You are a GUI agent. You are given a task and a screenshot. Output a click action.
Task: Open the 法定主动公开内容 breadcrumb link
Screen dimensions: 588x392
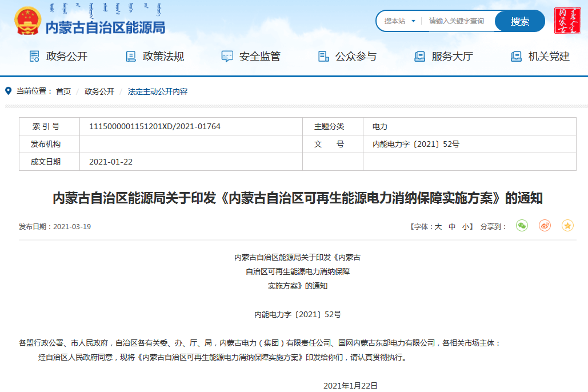(158, 91)
